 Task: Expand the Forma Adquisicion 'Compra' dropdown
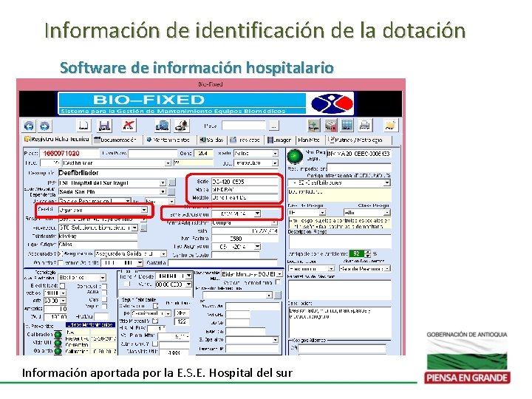(x=274, y=223)
